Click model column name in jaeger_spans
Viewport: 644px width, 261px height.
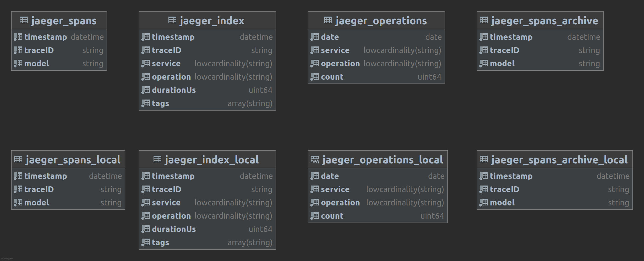coord(37,64)
